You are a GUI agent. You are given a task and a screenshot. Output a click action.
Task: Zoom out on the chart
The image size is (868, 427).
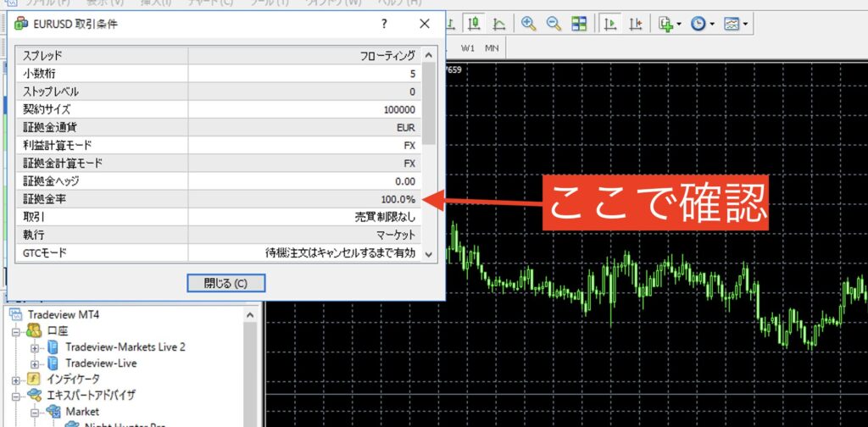click(554, 24)
